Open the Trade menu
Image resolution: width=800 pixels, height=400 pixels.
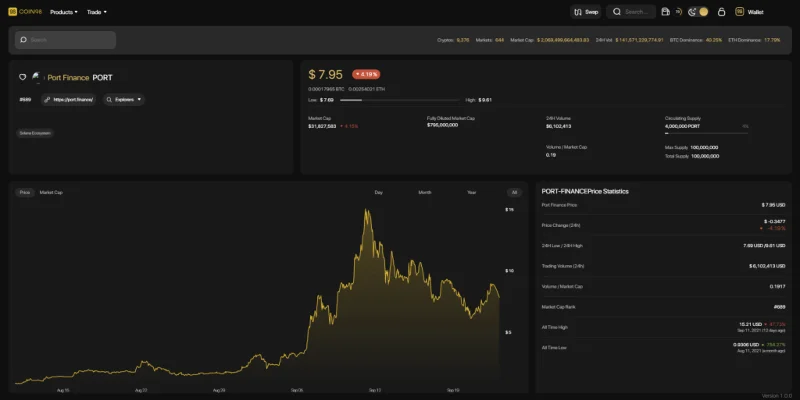click(96, 12)
